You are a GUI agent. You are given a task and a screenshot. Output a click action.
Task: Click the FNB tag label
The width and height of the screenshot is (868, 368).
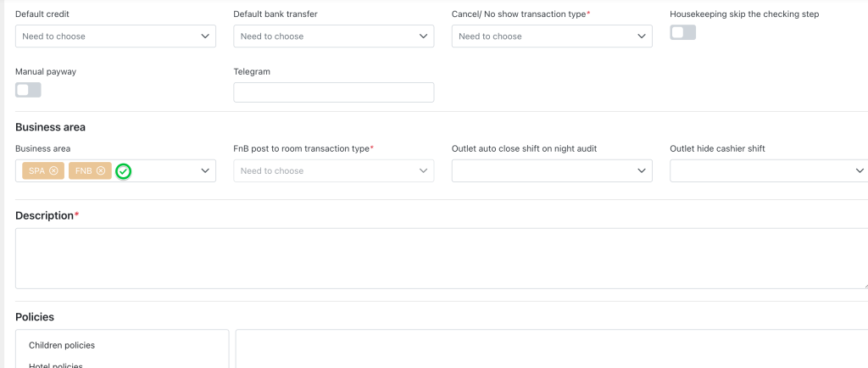point(83,171)
